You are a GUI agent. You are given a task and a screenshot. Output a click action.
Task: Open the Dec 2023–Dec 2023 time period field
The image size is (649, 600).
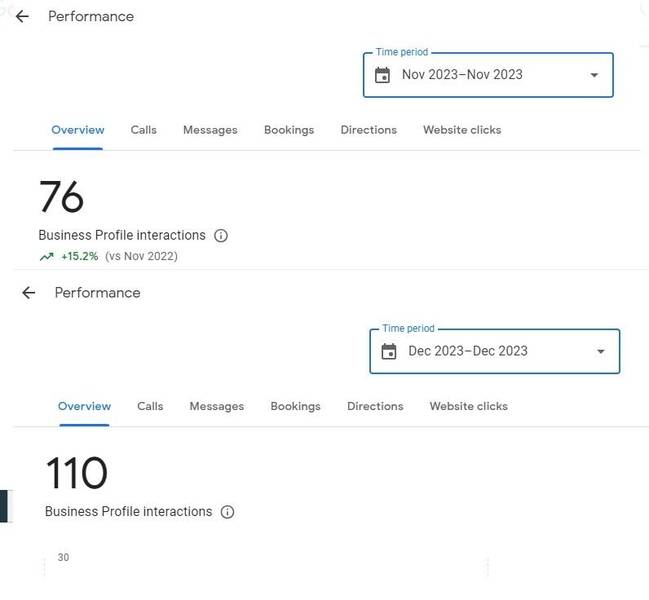(495, 351)
